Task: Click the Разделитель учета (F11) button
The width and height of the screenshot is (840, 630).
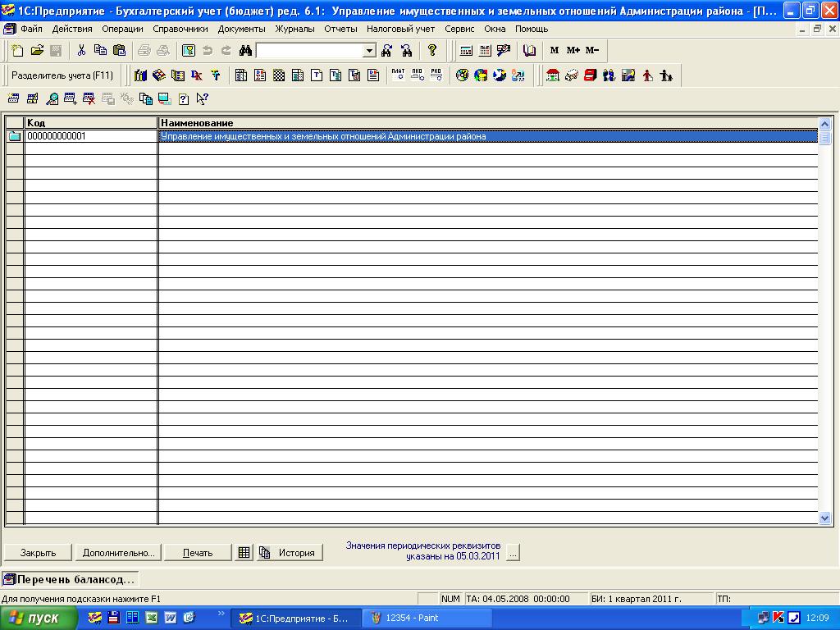Action: point(62,75)
